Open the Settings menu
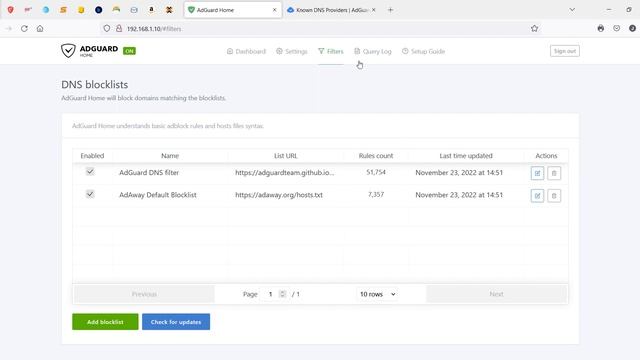 point(291,51)
